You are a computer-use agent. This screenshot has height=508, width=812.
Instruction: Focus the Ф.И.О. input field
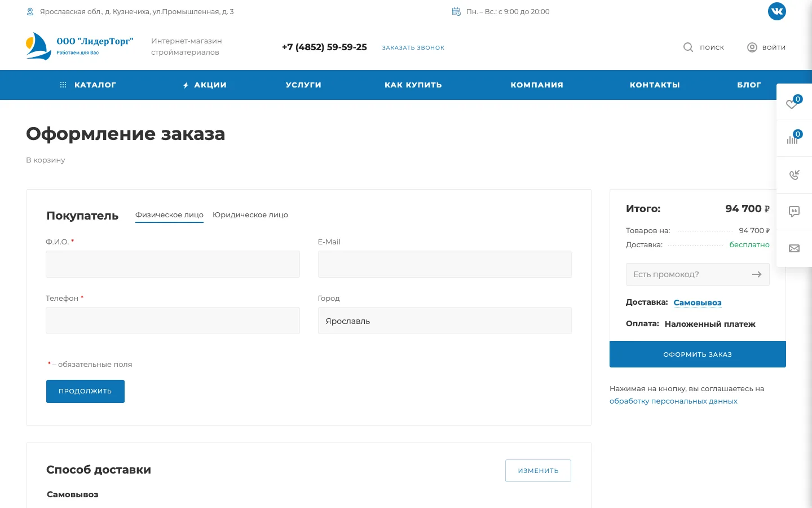click(173, 264)
